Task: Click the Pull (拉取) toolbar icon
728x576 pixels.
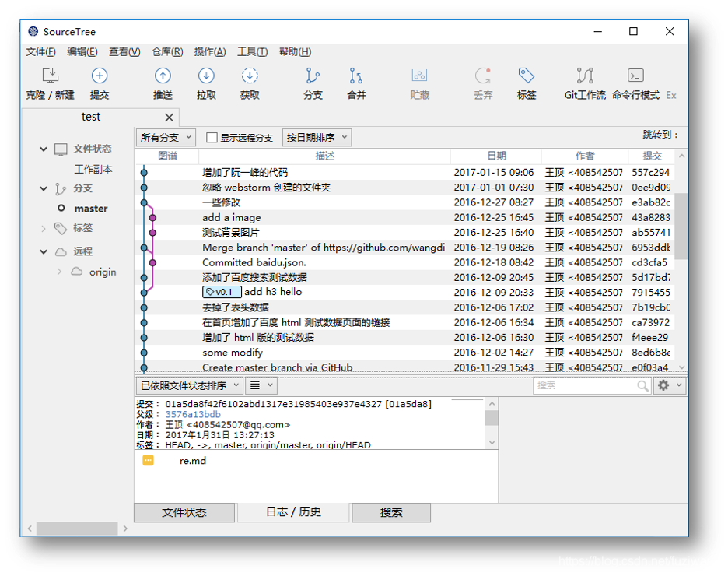Action: point(206,76)
